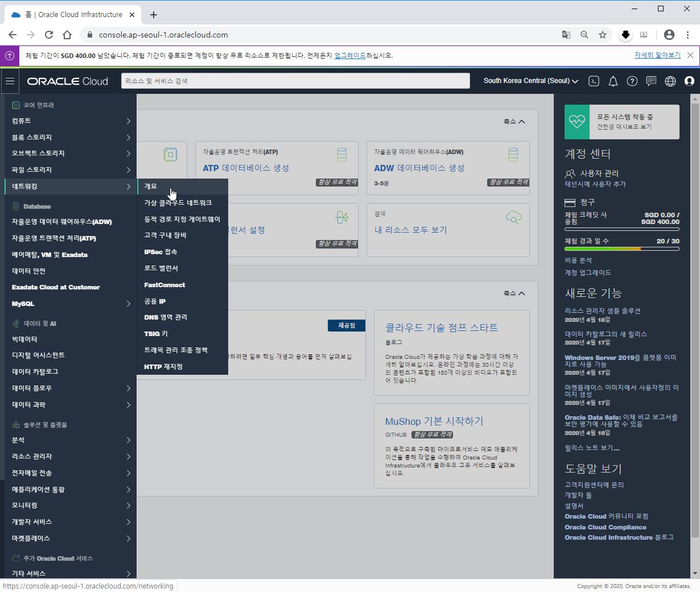
Task: Open 클라우드 기술 점프 스타트 link
Action: 442,328
